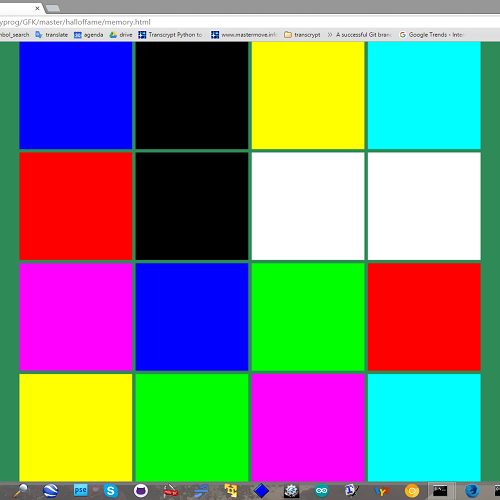
Task: Open the Arduino IDE taskbar icon
Action: (321, 491)
